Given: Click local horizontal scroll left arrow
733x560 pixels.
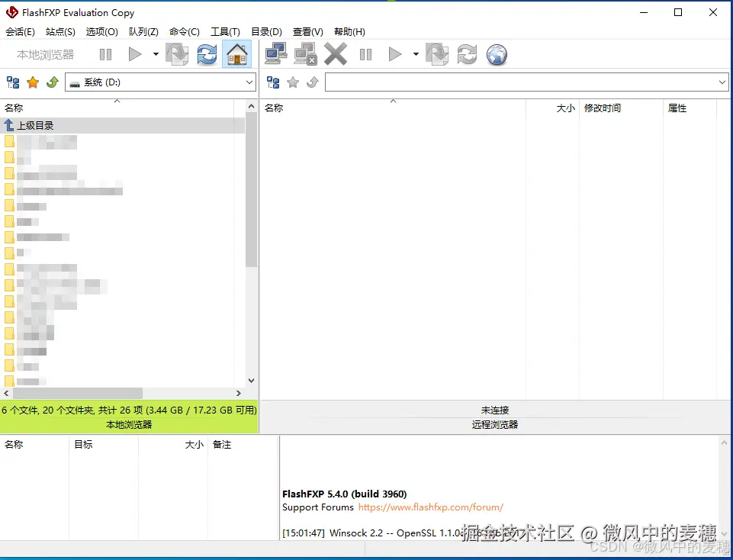Looking at the screenshot, I should pos(6,394).
